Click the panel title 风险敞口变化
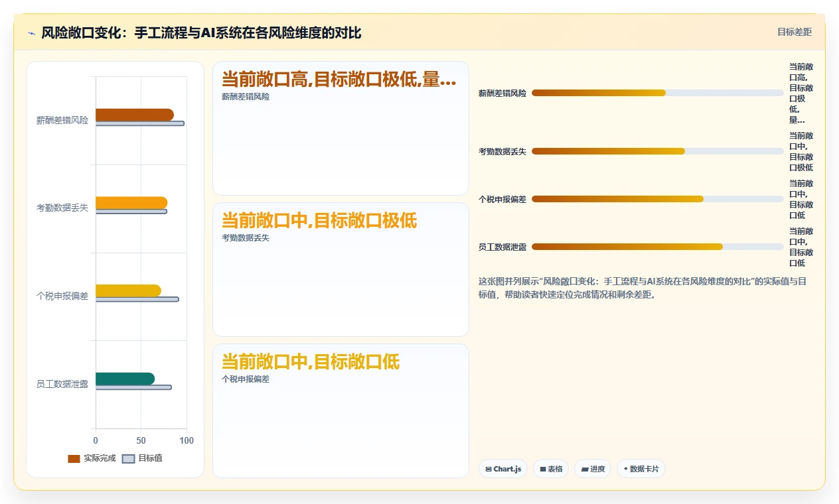The width and height of the screenshot is (839, 504). [x=201, y=33]
